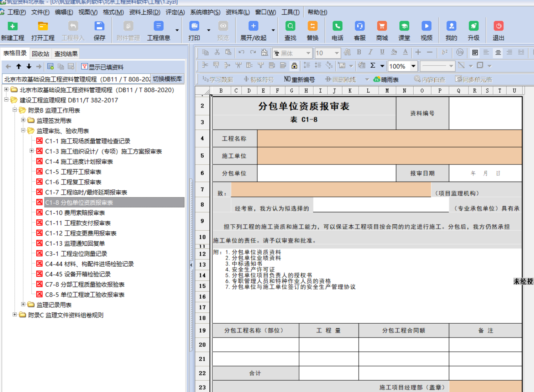Open the 黑体 font dropdown
Image resolution: width=534 pixels, height=392 pixels.
(308, 53)
